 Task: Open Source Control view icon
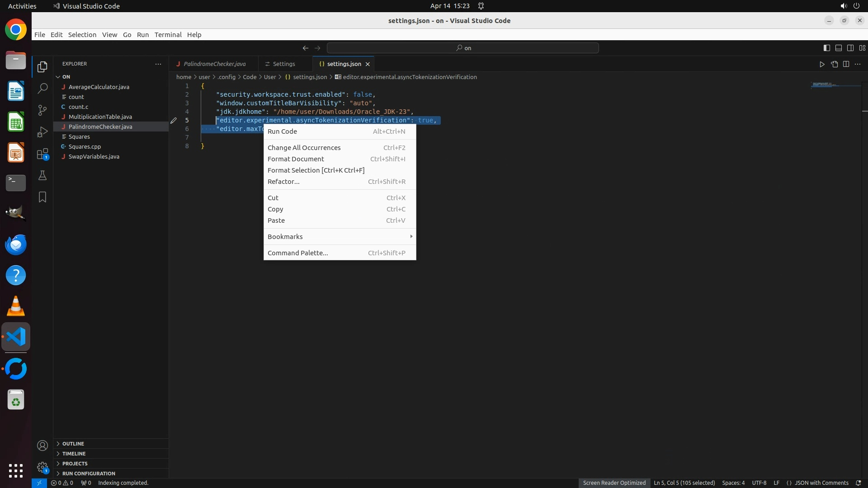tap(42, 110)
